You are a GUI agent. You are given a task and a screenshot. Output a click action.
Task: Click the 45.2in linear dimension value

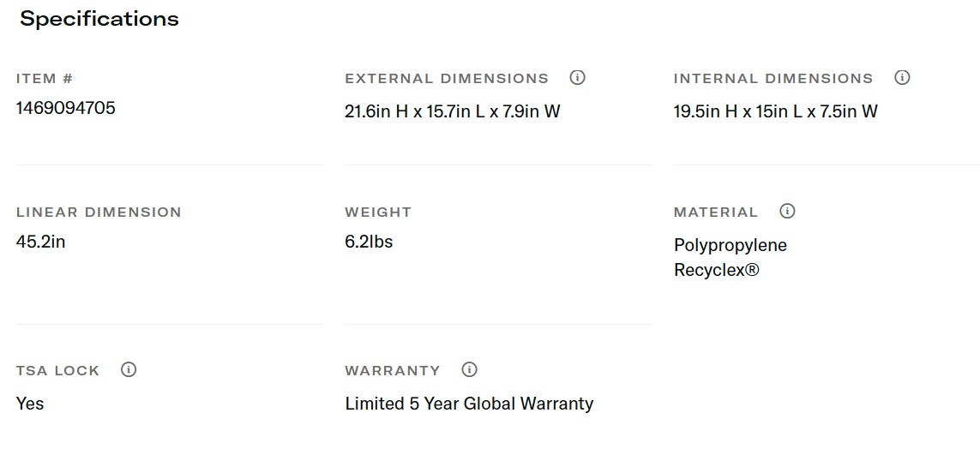click(41, 242)
